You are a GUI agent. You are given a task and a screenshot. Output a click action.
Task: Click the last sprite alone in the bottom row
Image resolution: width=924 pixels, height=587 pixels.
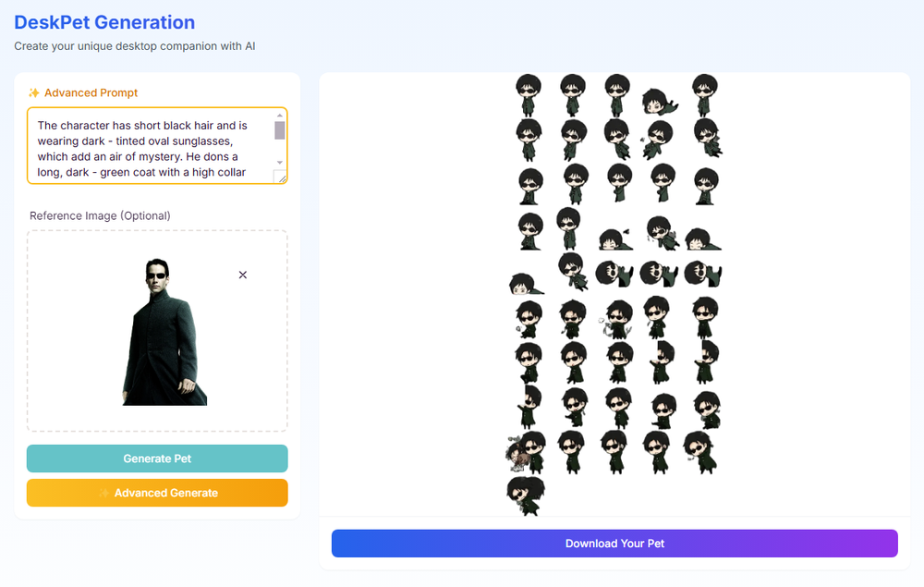point(526,496)
